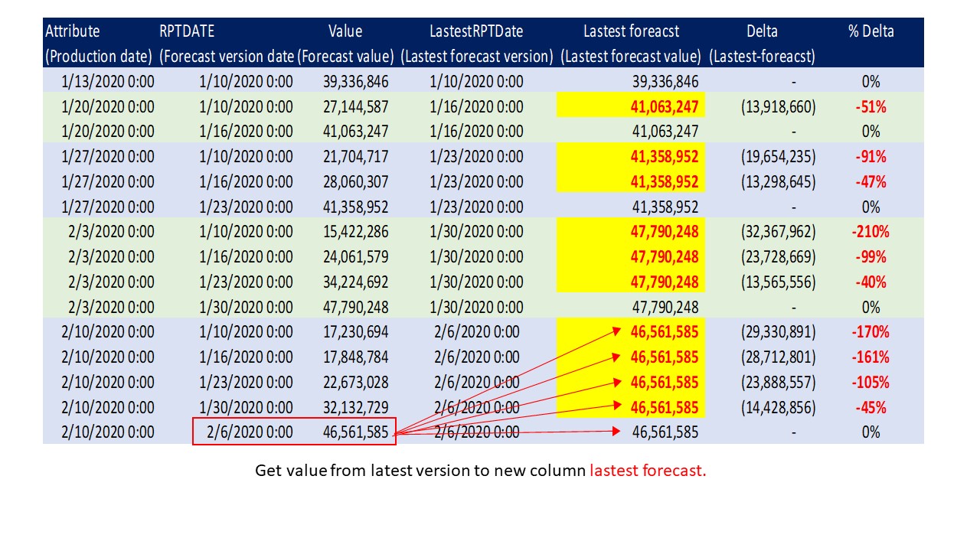Select Delta cell (32,367,962)
Image resolution: width=980 pixels, height=551 pixels.
tap(779, 232)
